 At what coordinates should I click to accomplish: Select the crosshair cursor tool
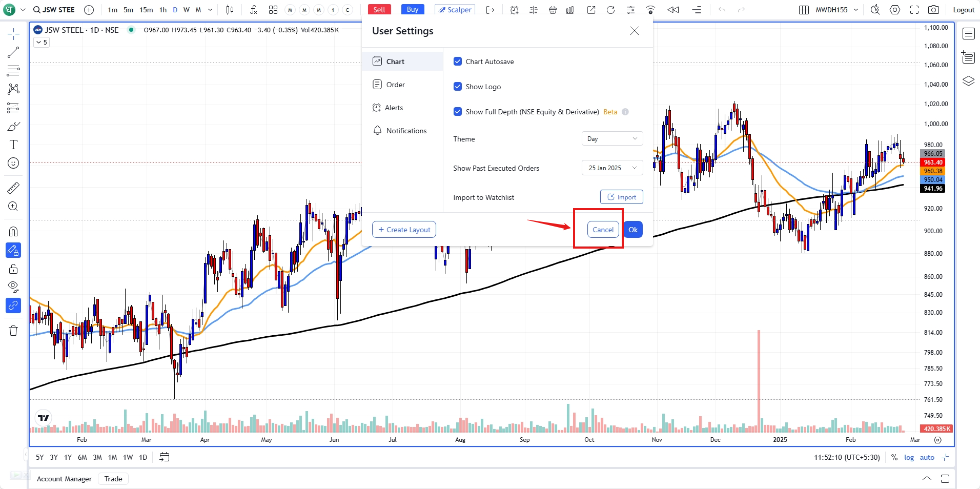(x=13, y=34)
